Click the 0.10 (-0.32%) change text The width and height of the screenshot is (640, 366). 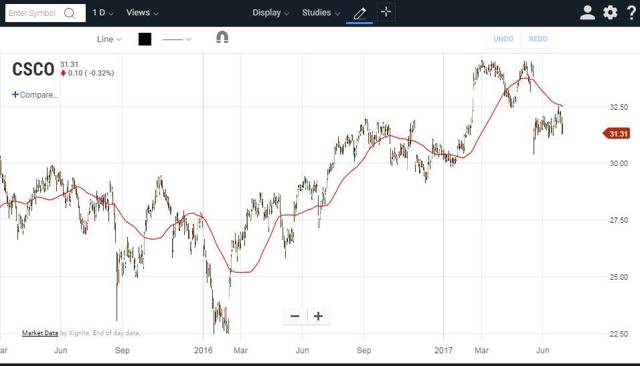[91, 73]
